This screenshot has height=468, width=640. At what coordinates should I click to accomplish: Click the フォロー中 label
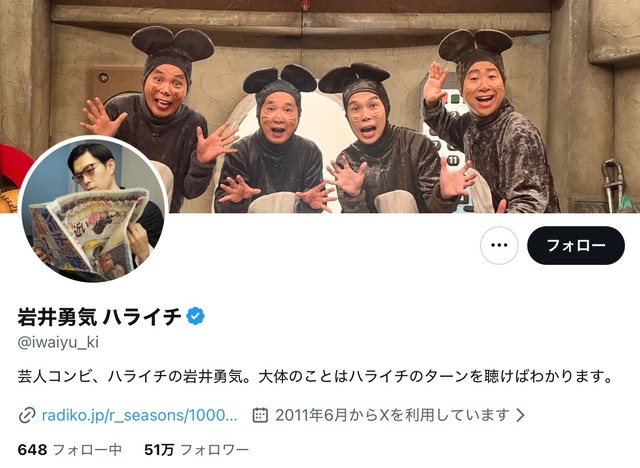(88, 450)
